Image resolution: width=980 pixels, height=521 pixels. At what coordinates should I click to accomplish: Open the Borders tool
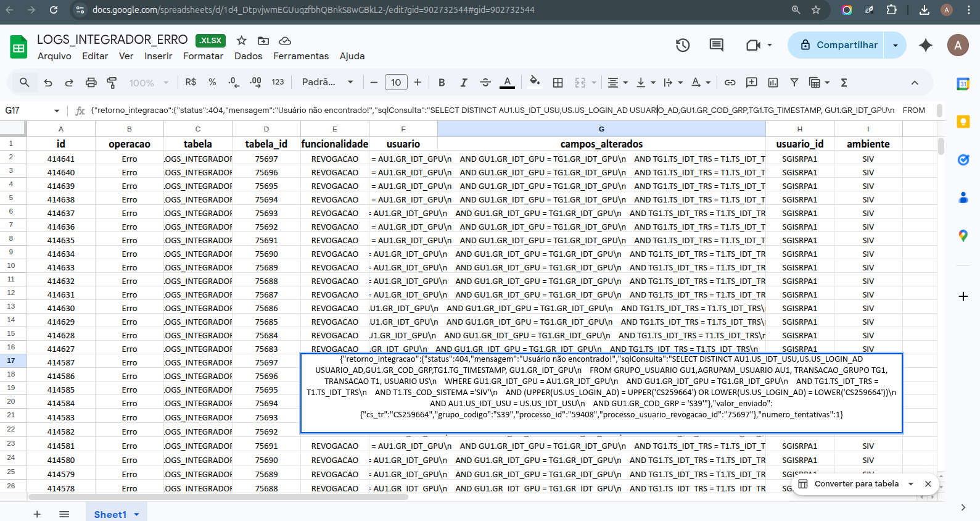point(558,83)
